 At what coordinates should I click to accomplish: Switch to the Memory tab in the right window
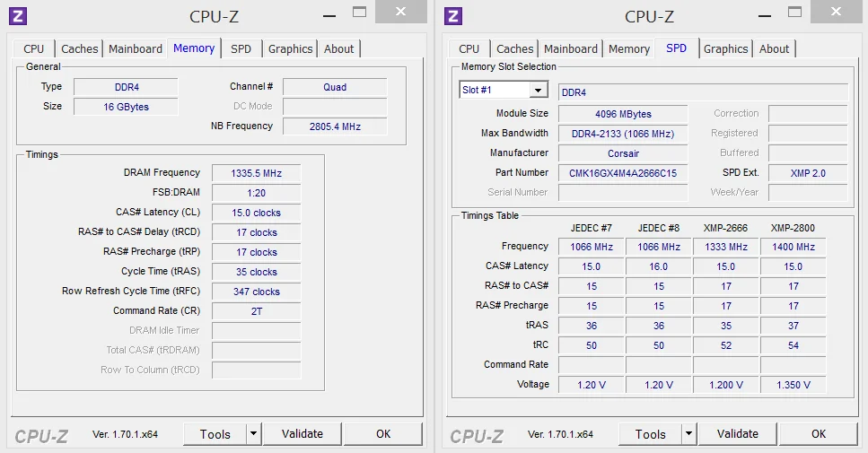click(x=629, y=48)
